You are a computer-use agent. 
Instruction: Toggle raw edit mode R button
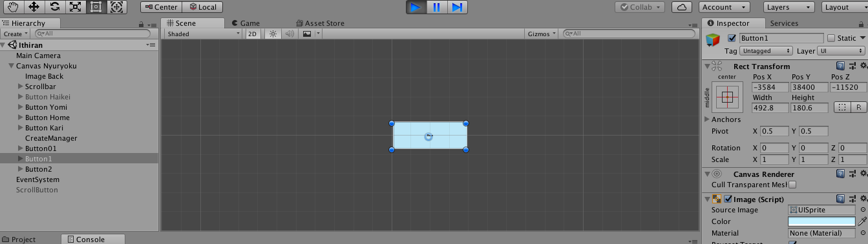859,107
